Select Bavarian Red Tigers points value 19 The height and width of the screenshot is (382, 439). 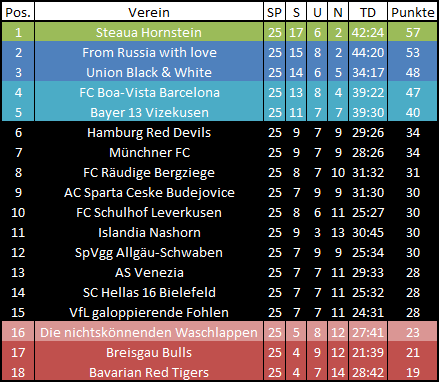[x=413, y=372]
